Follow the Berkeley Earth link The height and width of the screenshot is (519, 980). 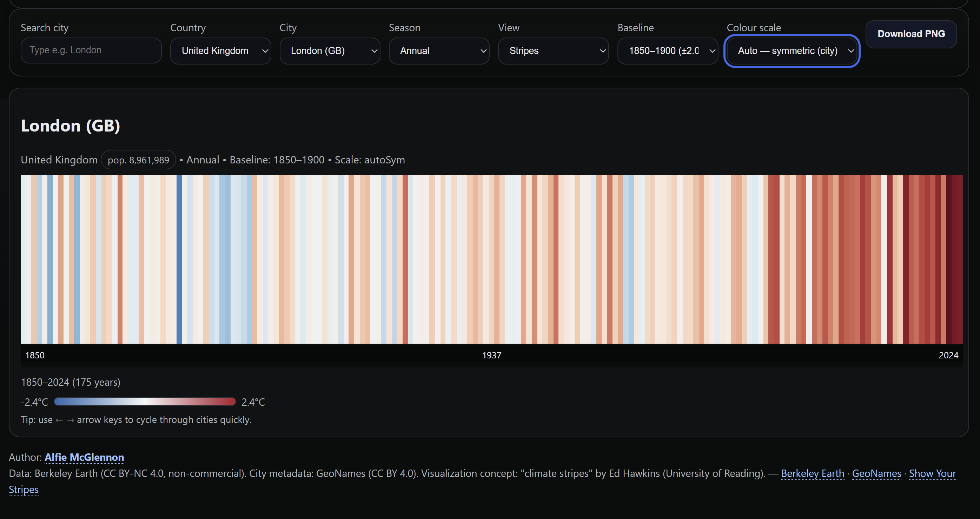click(x=813, y=473)
